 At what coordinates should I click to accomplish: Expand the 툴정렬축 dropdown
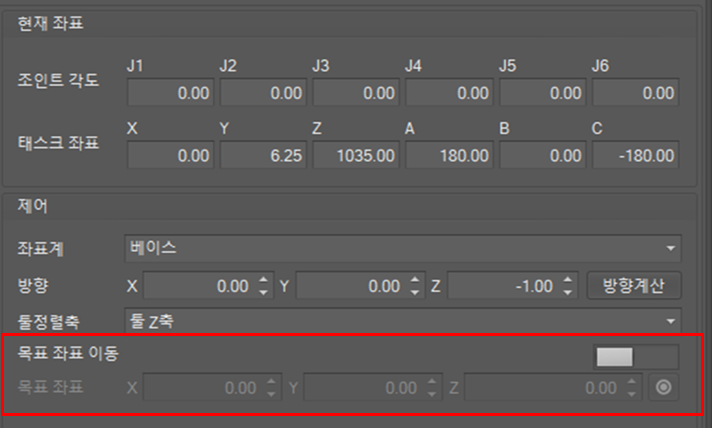coord(402,320)
